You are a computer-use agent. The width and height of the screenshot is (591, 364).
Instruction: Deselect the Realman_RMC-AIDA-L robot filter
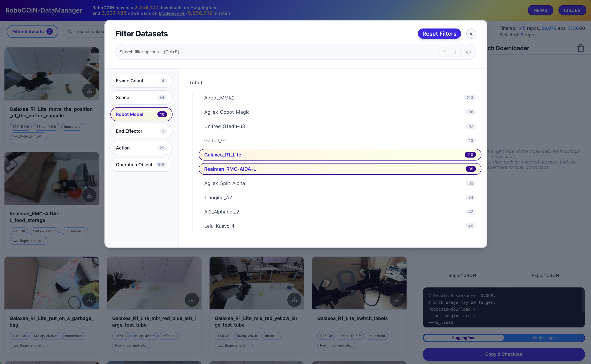pos(340,169)
